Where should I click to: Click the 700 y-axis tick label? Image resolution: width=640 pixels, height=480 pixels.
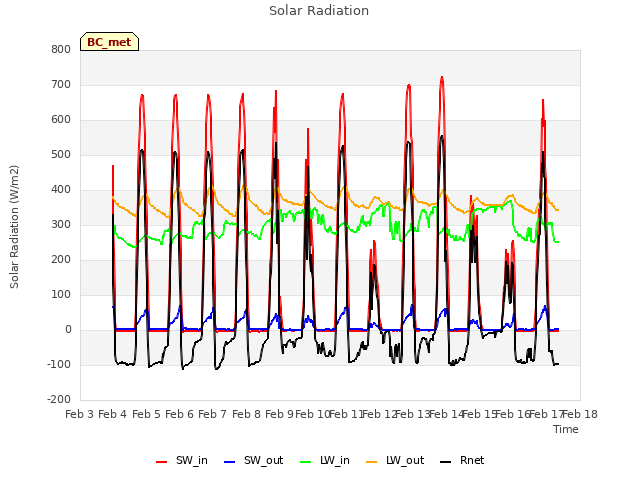[61, 84]
